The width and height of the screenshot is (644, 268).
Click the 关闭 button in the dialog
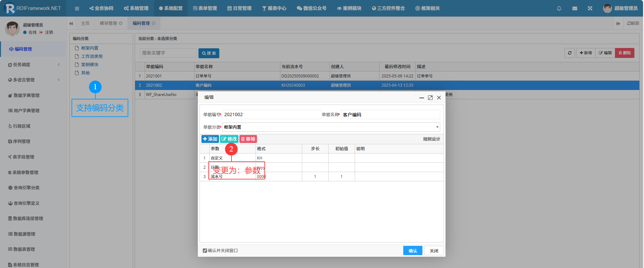434,251
